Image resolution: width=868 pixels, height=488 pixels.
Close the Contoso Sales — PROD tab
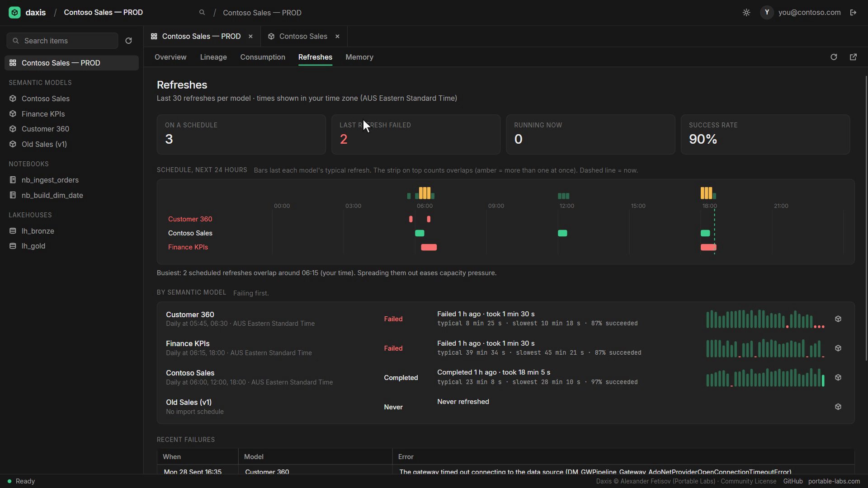pyautogui.click(x=250, y=36)
